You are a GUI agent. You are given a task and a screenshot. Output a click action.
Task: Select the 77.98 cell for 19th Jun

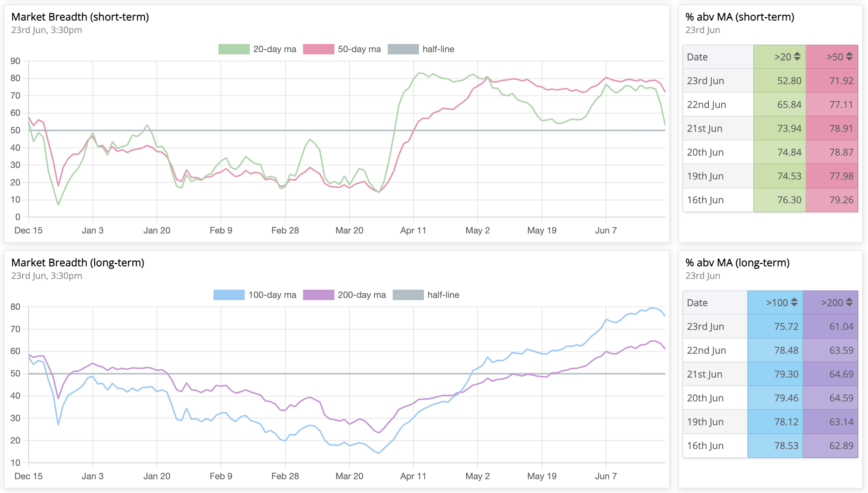[832, 176]
